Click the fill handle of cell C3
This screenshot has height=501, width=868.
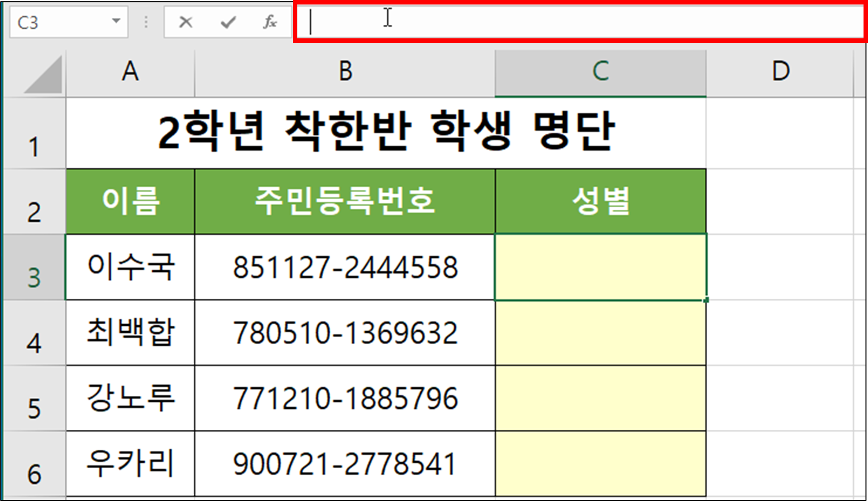[706, 300]
